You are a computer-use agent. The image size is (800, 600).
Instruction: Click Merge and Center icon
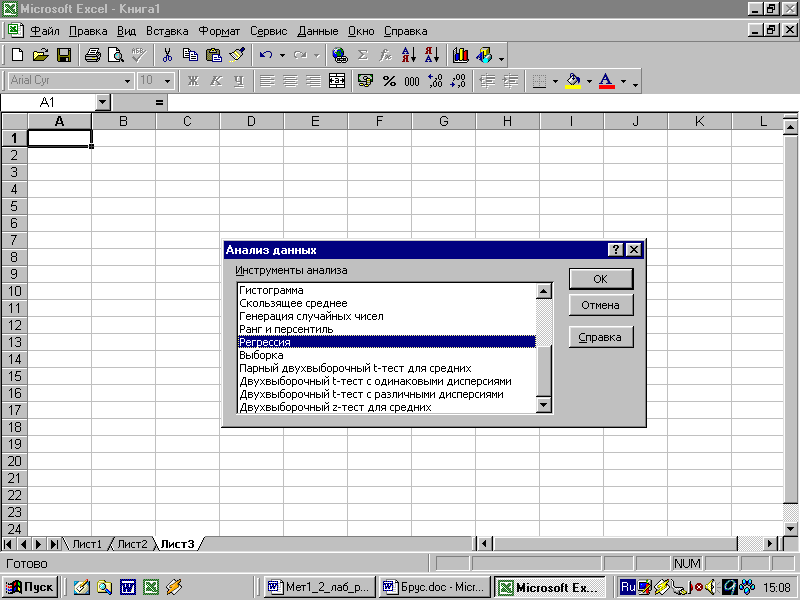click(337, 81)
